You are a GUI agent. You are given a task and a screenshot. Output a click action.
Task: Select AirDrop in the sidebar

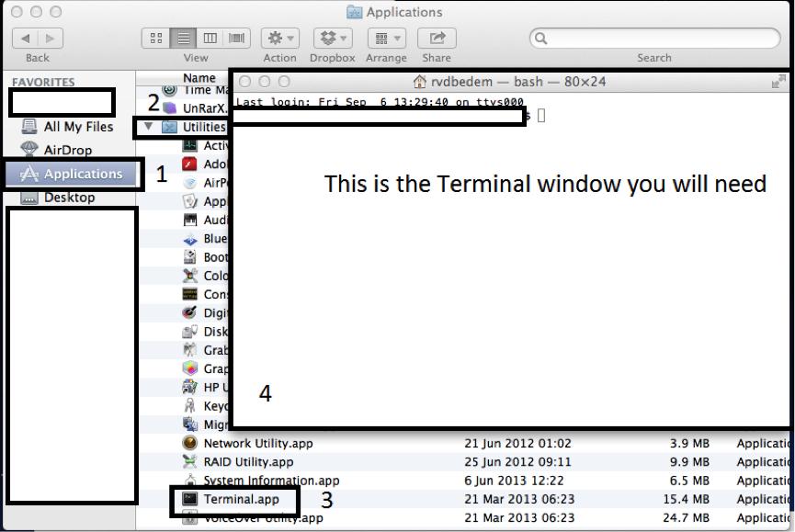pyautogui.click(x=67, y=150)
